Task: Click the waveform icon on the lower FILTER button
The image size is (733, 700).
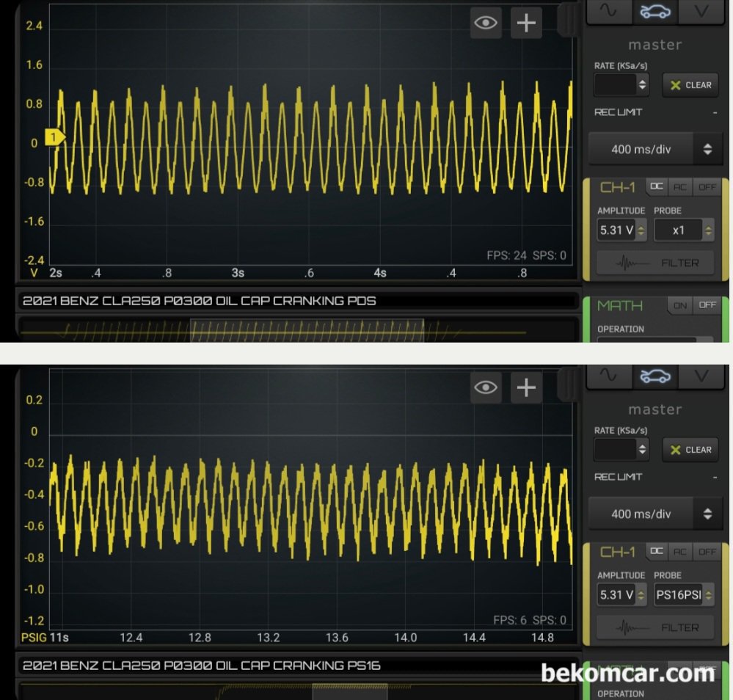Action: 632,628
